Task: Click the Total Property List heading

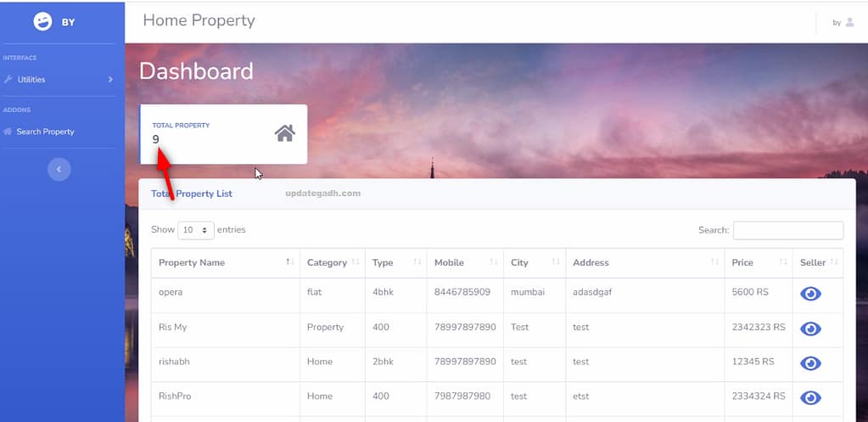Action: (x=192, y=194)
